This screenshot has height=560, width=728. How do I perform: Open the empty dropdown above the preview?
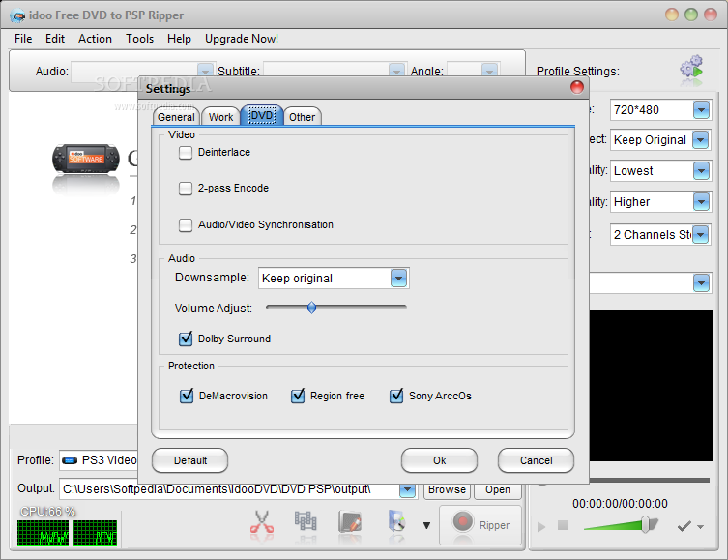[701, 282]
